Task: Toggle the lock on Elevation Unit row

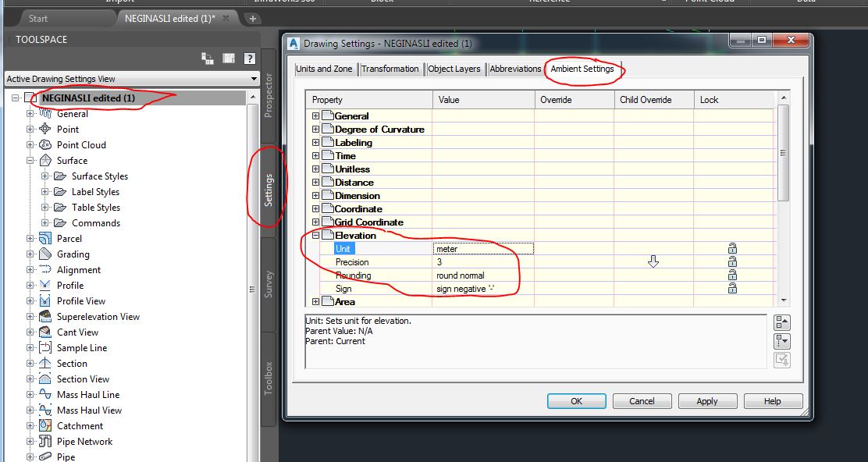Action: [x=732, y=248]
